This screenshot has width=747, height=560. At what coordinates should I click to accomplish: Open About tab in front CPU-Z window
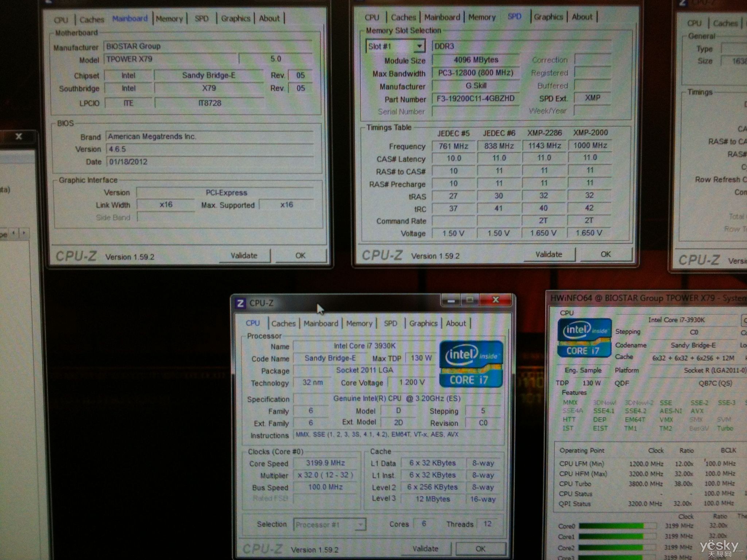pos(456,323)
